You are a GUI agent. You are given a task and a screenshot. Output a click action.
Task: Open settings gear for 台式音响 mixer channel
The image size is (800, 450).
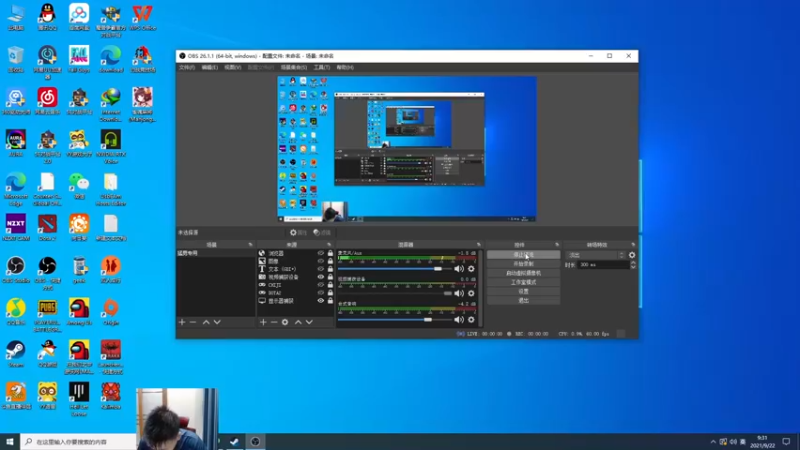click(471, 320)
